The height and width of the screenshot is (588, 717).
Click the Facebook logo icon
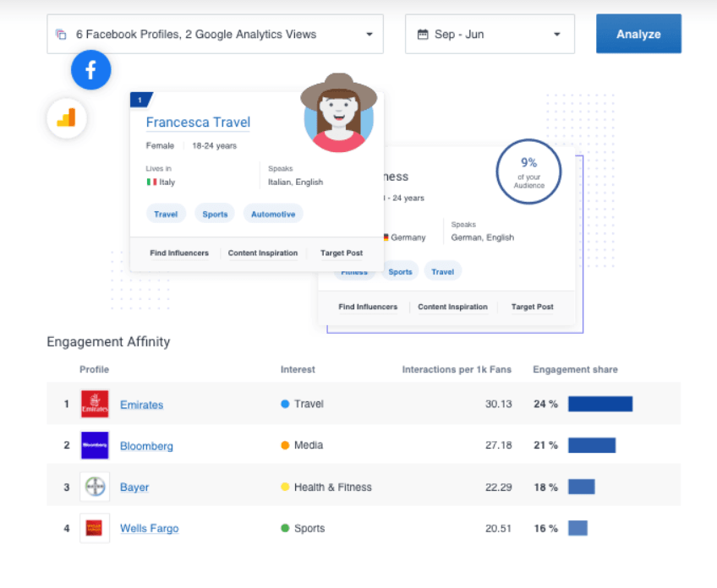pos(90,69)
